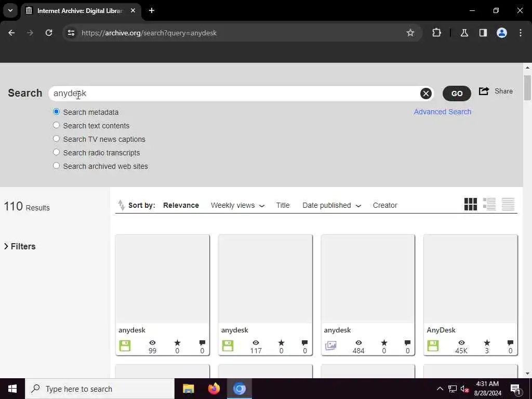This screenshot has width=532, height=399.
Task: Open Firefox from the taskbar
Action: 214,389
